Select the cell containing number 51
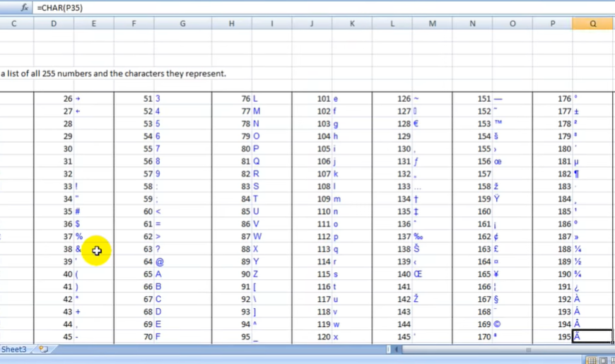 pyautogui.click(x=134, y=98)
